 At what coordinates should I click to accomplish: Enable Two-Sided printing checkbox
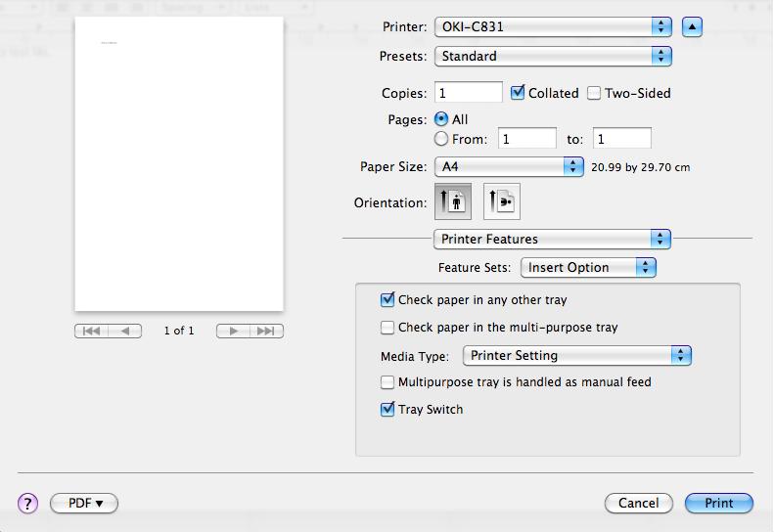594,93
